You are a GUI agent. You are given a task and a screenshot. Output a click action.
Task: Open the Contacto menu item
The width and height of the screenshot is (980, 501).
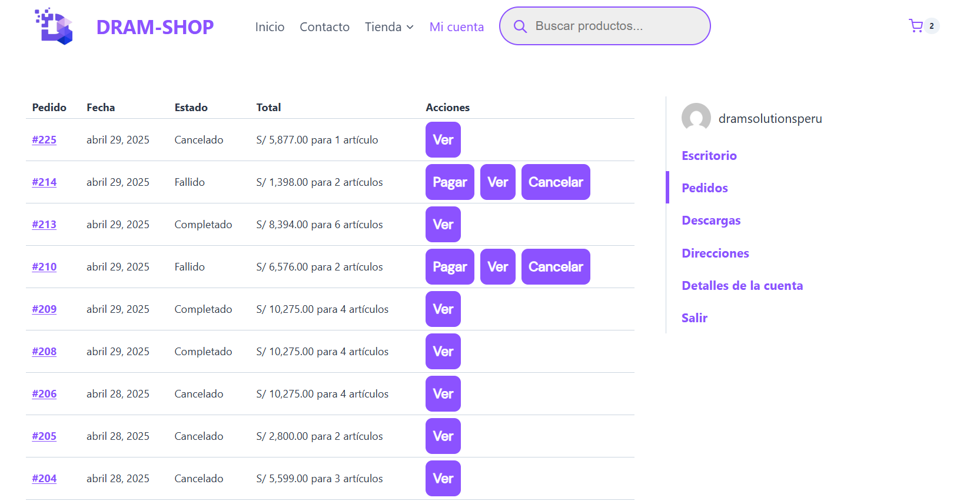(324, 27)
